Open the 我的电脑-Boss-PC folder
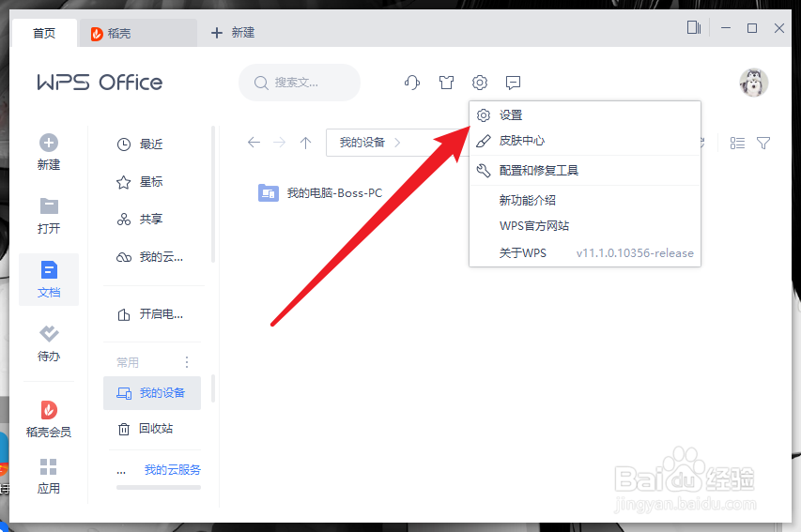Screen dimensions: 801x532 320,193
